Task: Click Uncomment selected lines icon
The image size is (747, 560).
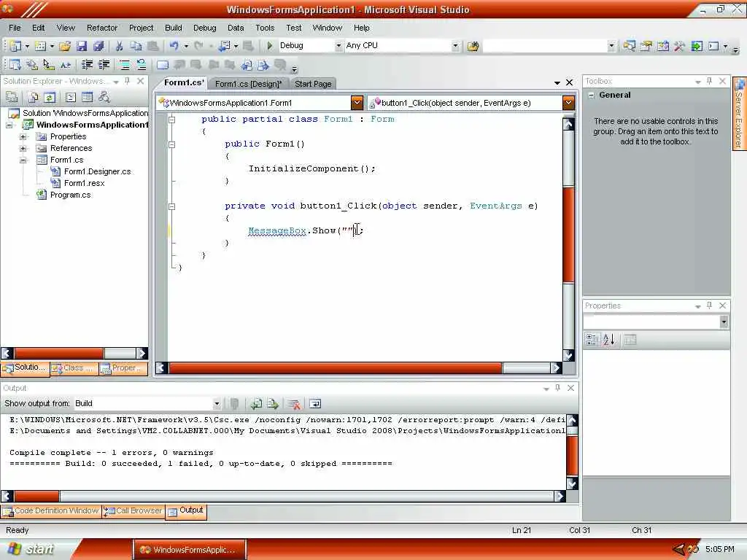Action: (x=141, y=65)
